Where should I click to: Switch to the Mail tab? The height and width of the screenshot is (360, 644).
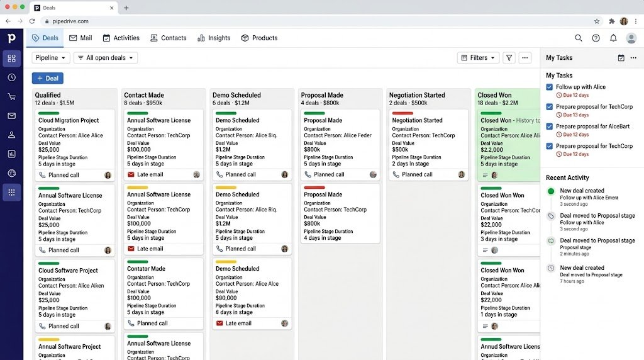coord(80,38)
